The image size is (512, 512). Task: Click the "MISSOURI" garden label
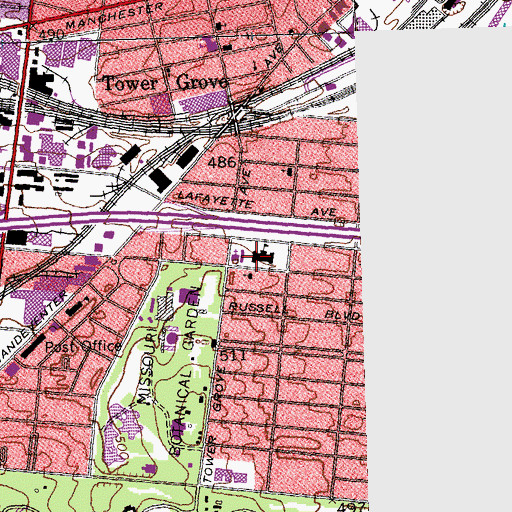tap(148, 367)
